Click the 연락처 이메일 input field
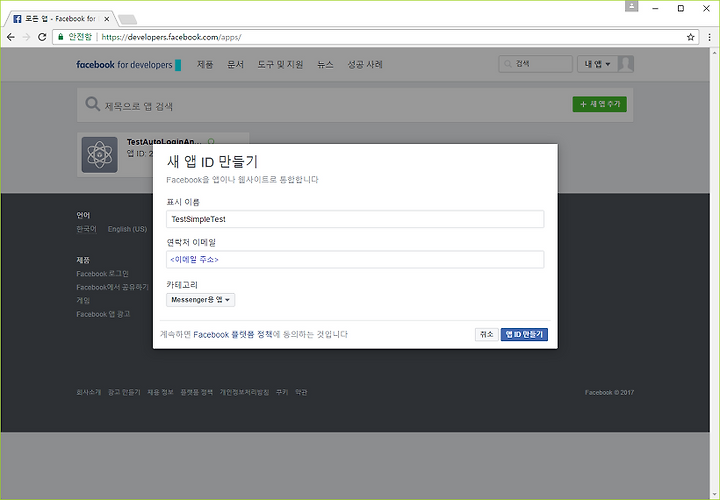The height and width of the screenshot is (500, 720). click(355, 259)
